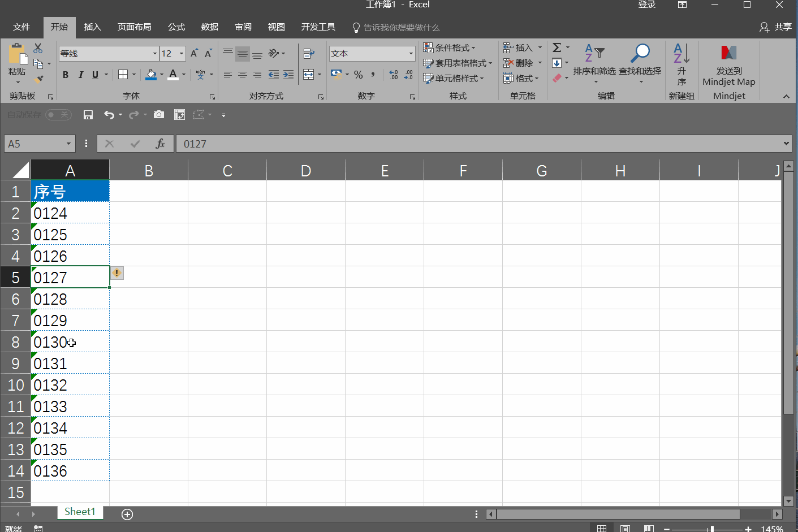Click the Save icon in quick access

click(x=88, y=115)
